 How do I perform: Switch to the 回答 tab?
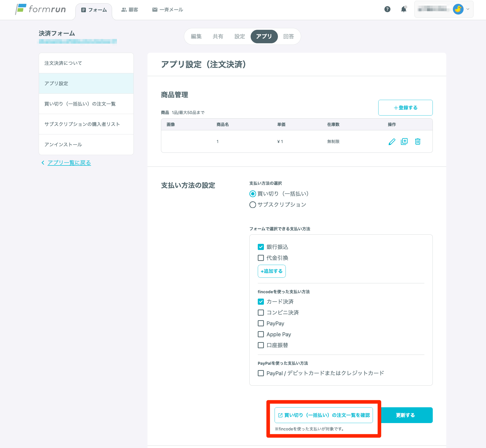[289, 36]
